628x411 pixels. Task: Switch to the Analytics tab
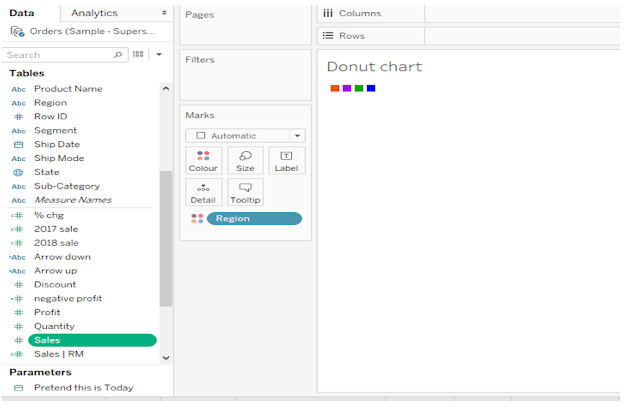95,13
